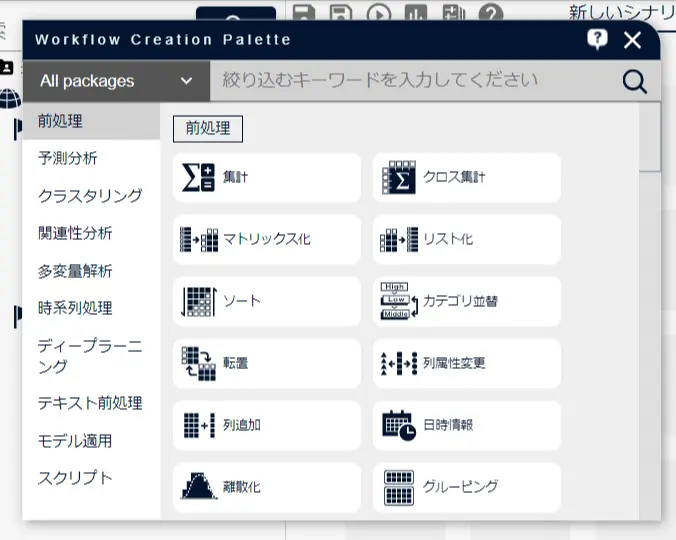The width and height of the screenshot is (676, 540).
Task: Click the keyword filter input field
Action: [x=414, y=81]
